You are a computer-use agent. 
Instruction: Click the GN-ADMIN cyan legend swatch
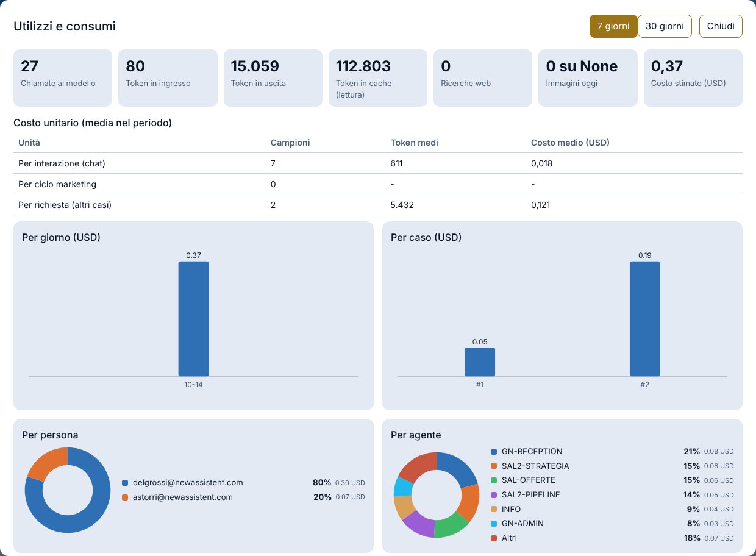tap(494, 524)
